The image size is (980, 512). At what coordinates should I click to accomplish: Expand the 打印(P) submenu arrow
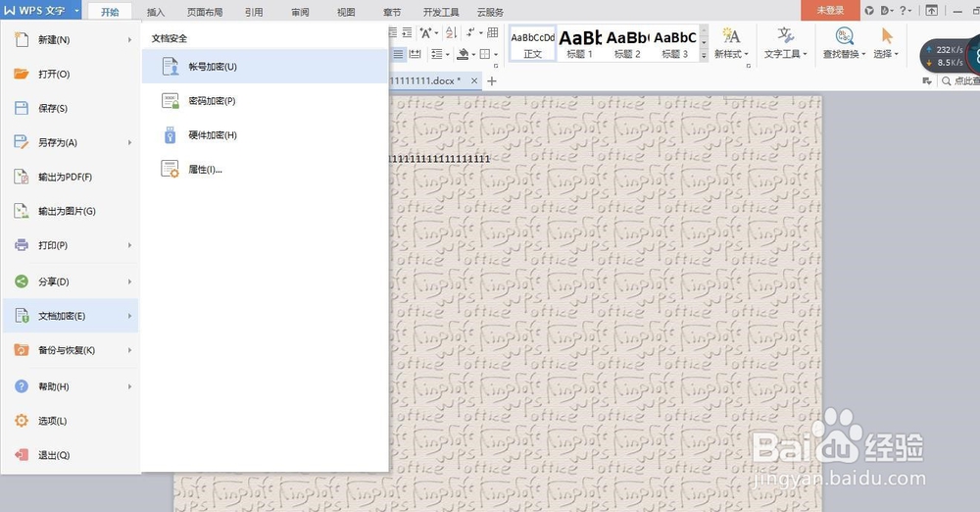coord(130,245)
